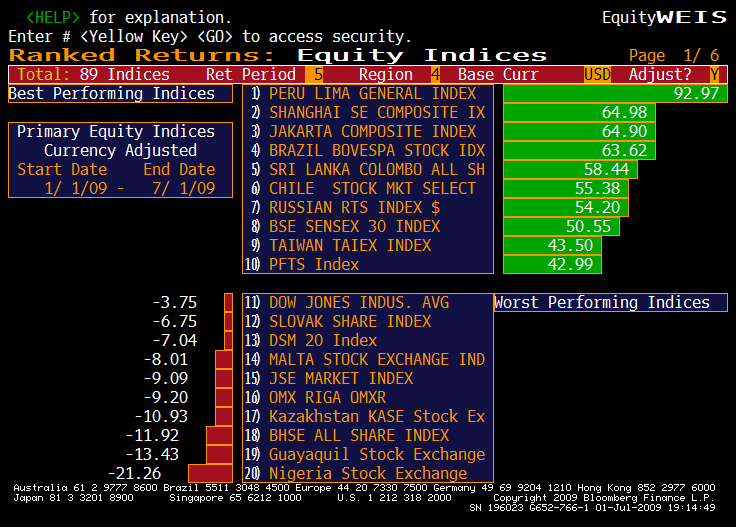Select DOW JONES INDUS. AVG
Image resolution: width=736 pixels, height=527 pixels.
[368, 303]
